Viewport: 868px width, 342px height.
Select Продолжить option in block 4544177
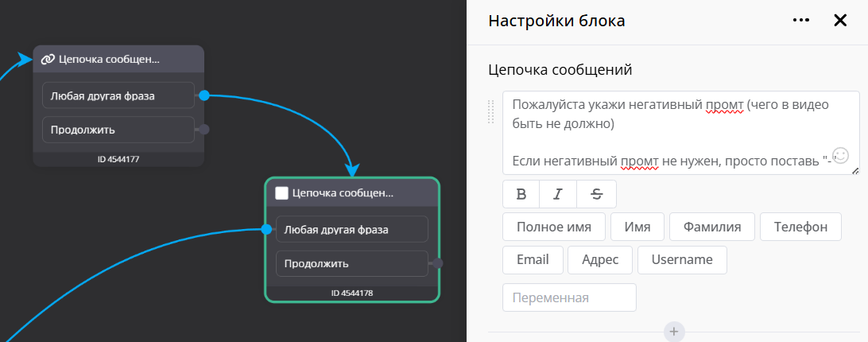pos(118,130)
